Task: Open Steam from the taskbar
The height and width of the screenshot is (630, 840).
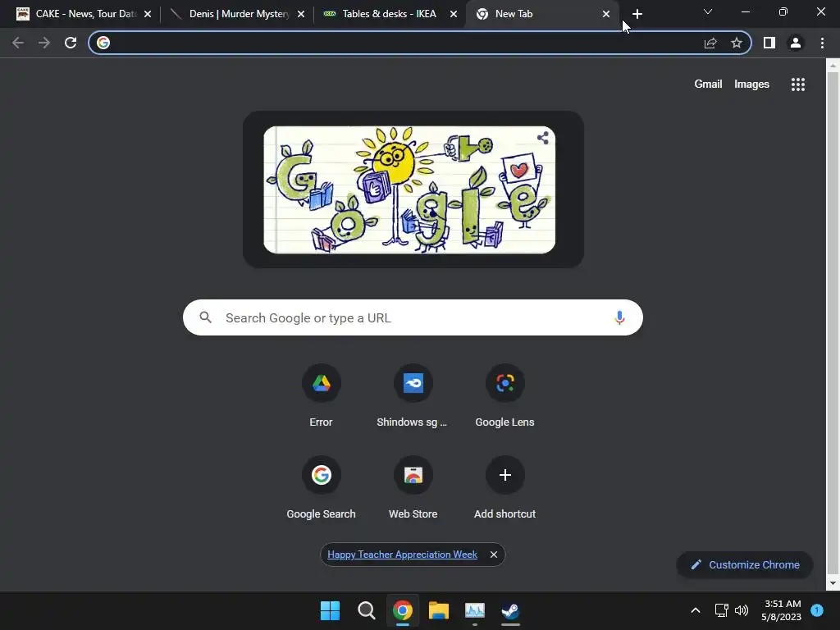Action: pos(510,610)
